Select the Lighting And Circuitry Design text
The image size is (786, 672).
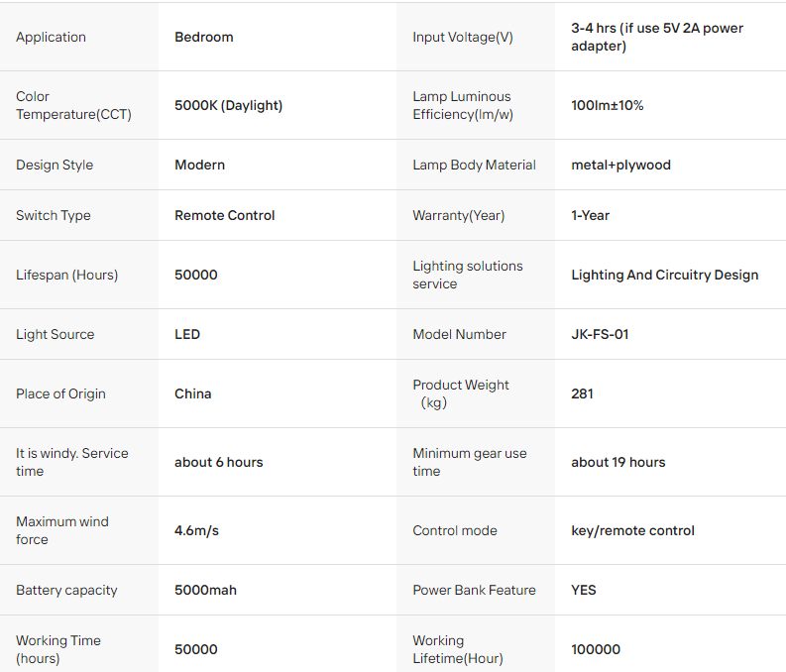coord(664,275)
